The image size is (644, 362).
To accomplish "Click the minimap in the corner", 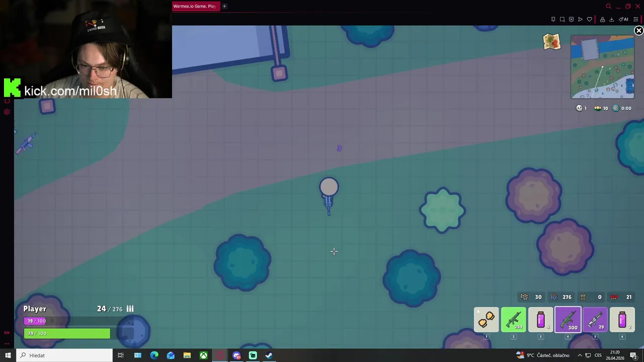I will (x=602, y=67).
